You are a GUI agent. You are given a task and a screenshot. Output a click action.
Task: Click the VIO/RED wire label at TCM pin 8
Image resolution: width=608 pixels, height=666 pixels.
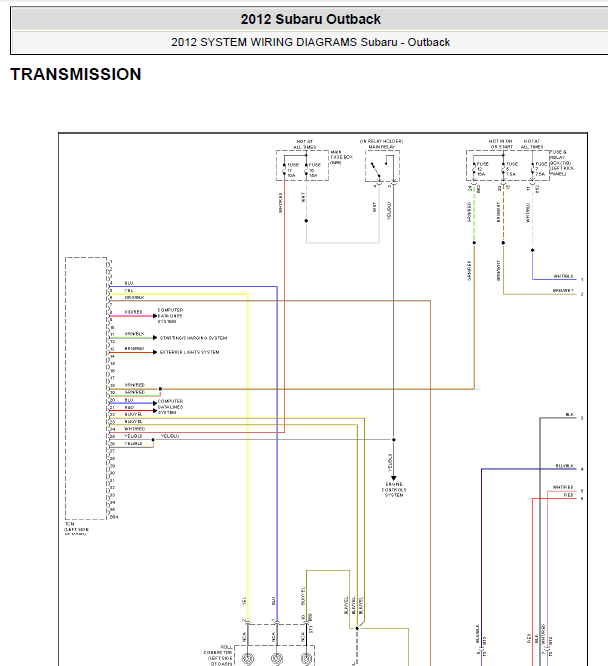pos(133,312)
